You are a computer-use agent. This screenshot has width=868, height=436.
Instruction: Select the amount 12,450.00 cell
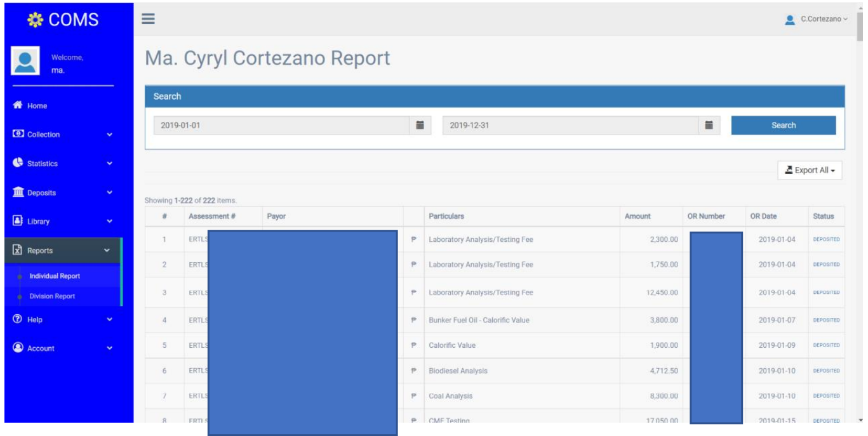pyautogui.click(x=650, y=293)
